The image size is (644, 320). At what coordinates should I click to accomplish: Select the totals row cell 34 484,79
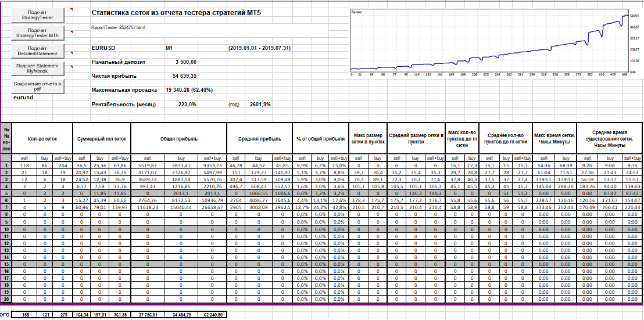click(181, 315)
